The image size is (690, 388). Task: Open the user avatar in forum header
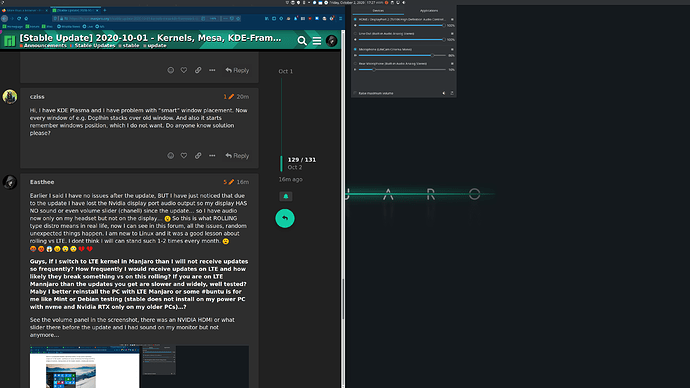point(331,41)
